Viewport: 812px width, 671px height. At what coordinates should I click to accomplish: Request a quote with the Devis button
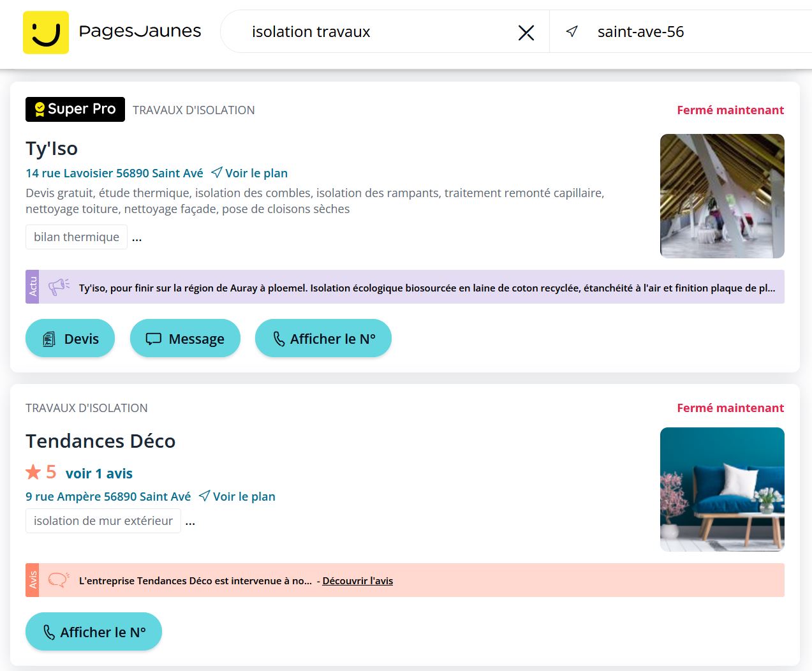pos(70,338)
